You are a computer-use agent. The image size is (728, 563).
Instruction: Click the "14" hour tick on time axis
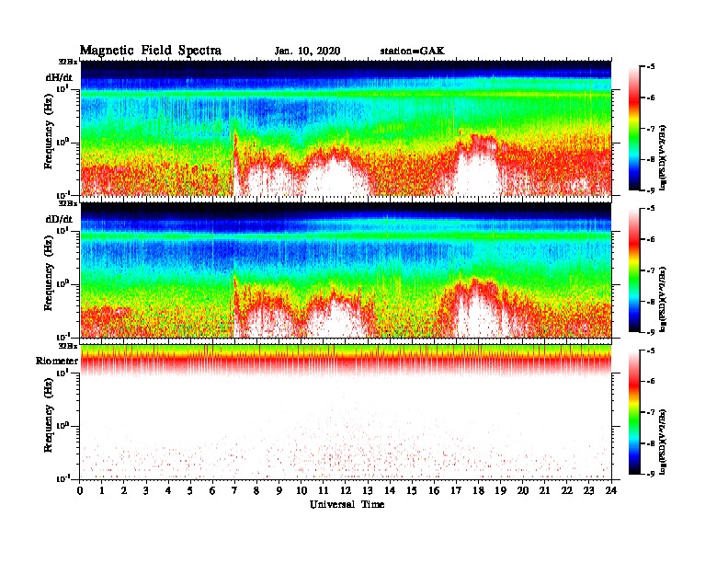390,491
